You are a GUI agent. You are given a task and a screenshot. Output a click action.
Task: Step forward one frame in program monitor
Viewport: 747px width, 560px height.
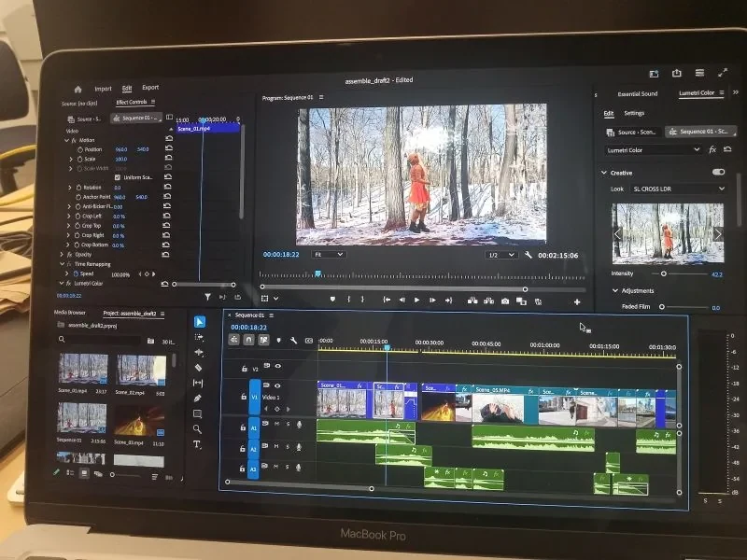[432, 300]
